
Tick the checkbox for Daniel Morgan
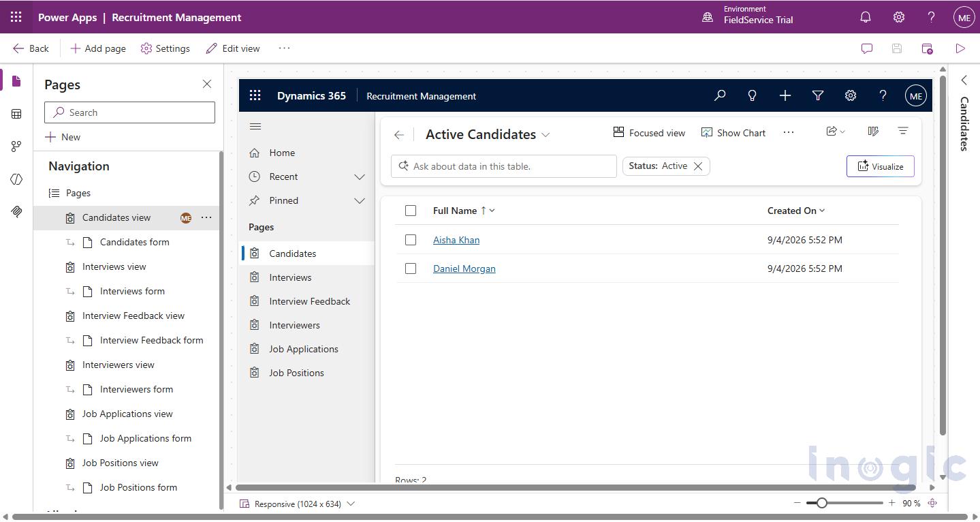411,268
